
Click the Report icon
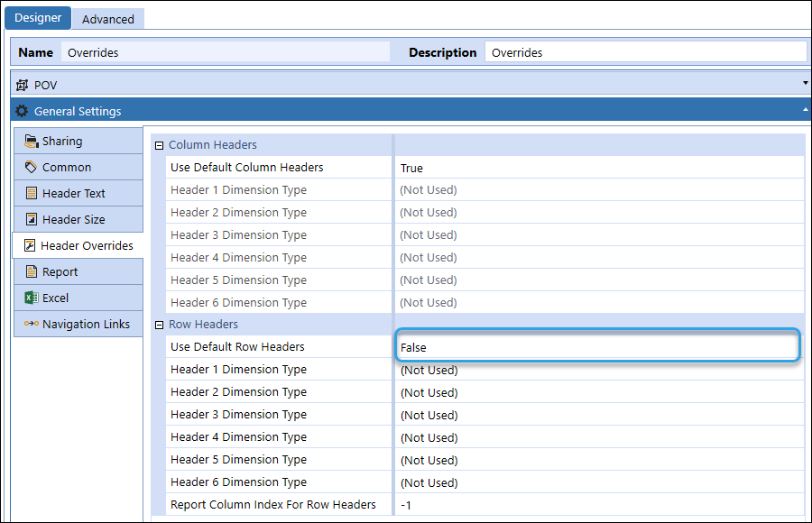click(32, 271)
